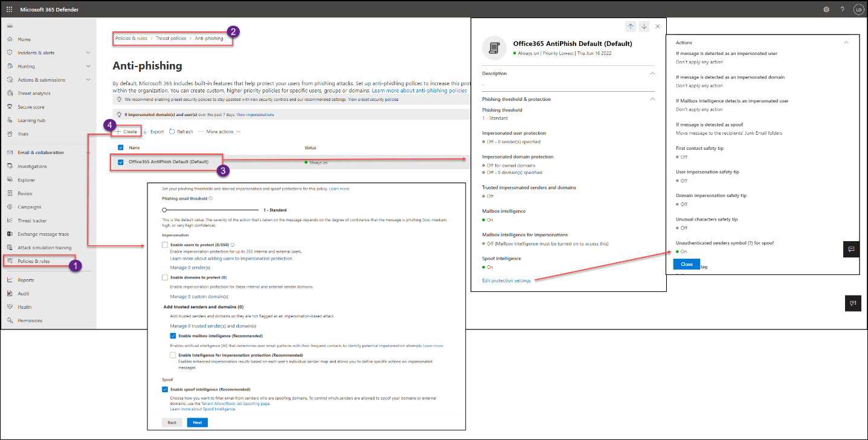868x440 pixels.
Task: Click the Health heart icon
Action: point(10,307)
